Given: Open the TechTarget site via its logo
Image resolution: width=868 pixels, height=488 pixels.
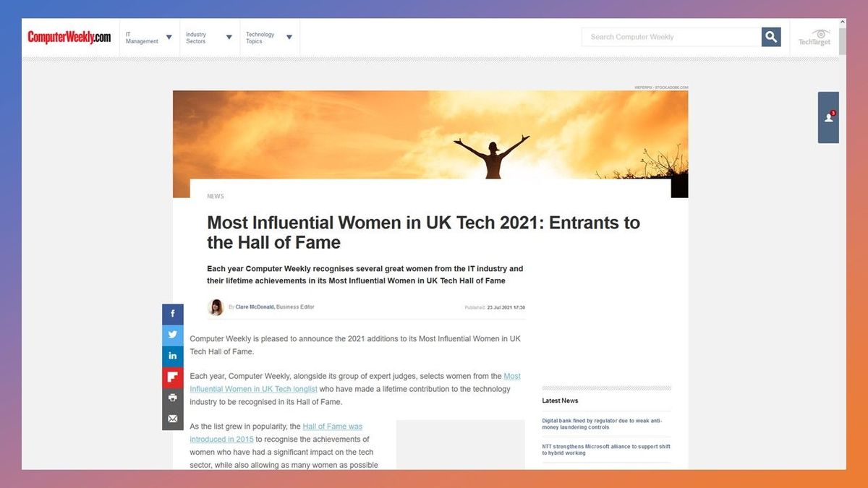Looking at the screenshot, I should [x=816, y=37].
